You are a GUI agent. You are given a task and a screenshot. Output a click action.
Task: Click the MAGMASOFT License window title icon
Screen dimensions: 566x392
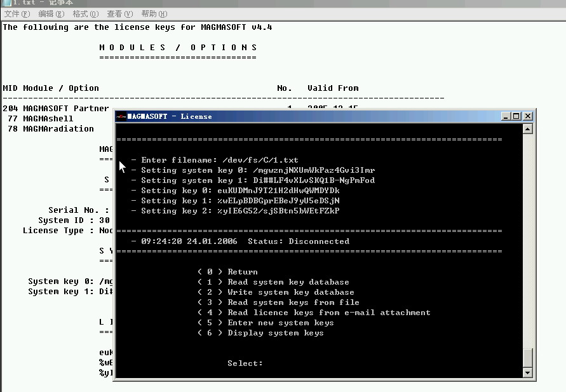(x=121, y=116)
